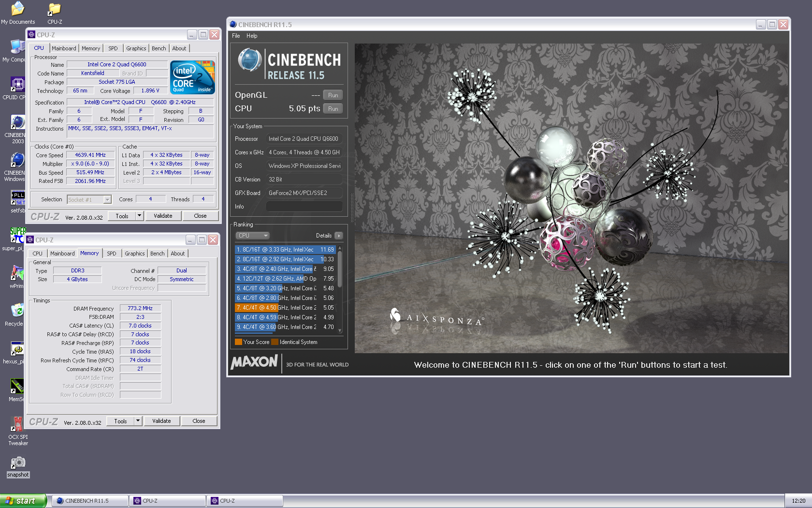Screen dimensions: 812x508
Task: Select ranking entry 9 4C/4T 3.60 GHz
Action: [285, 327]
